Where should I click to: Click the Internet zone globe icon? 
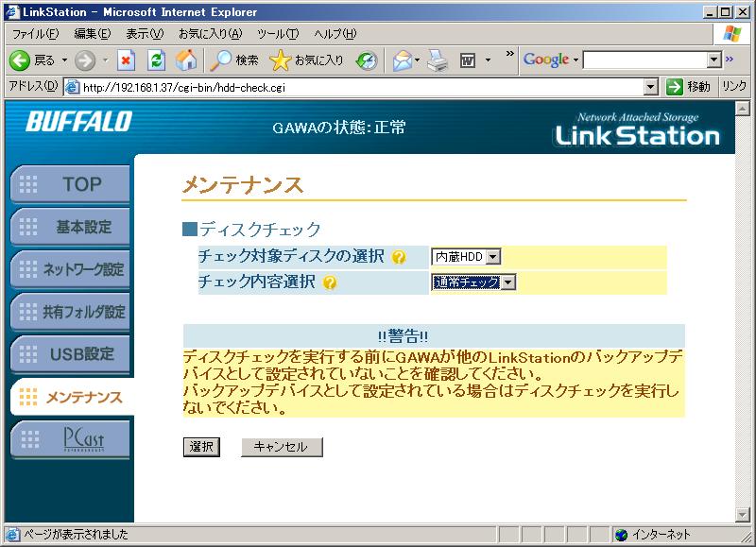[x=621, y=535]
